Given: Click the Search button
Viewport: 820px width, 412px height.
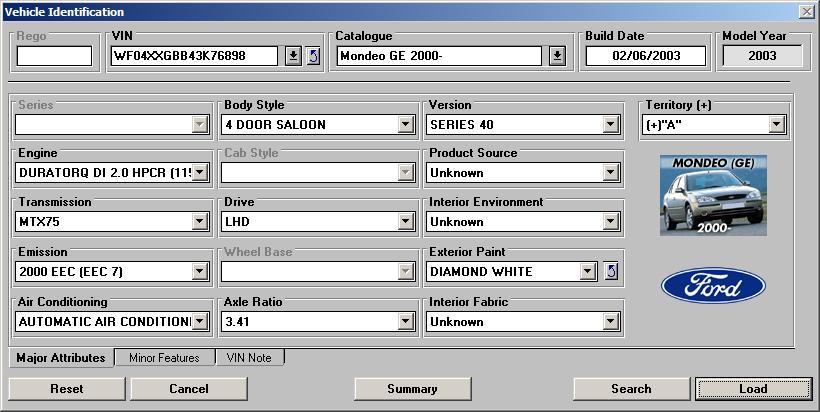Looking at the screenshot, I should tap(631, 389).
